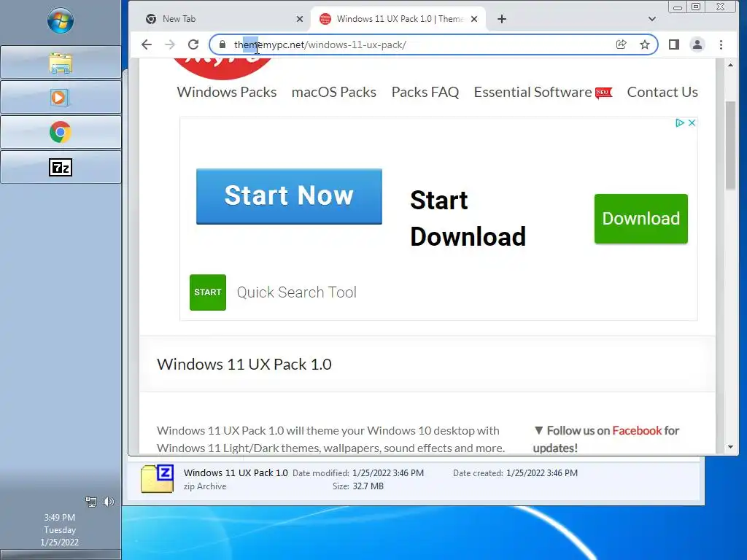The image size is (747, 560).
Task: Click Date modified 1/25/2022 3:46 PM value
Action: tap(388, 472)
